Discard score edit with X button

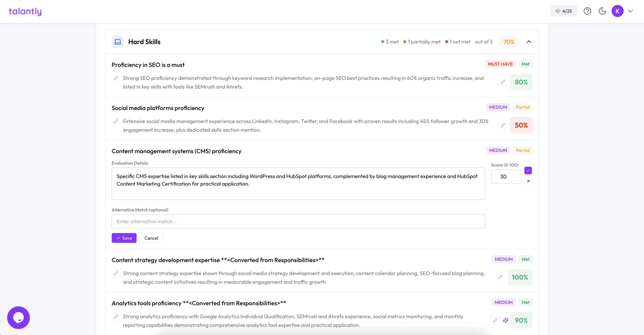coord(528,181)
